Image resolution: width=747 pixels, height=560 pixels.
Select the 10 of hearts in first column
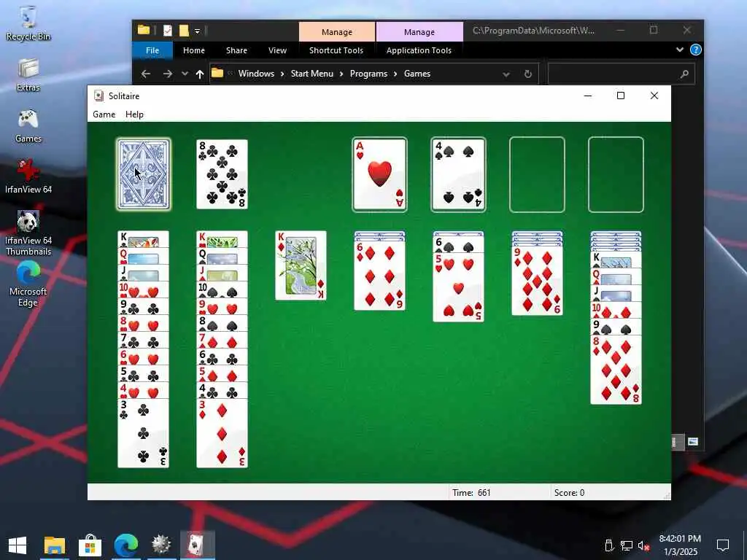(x=144, y=290)
